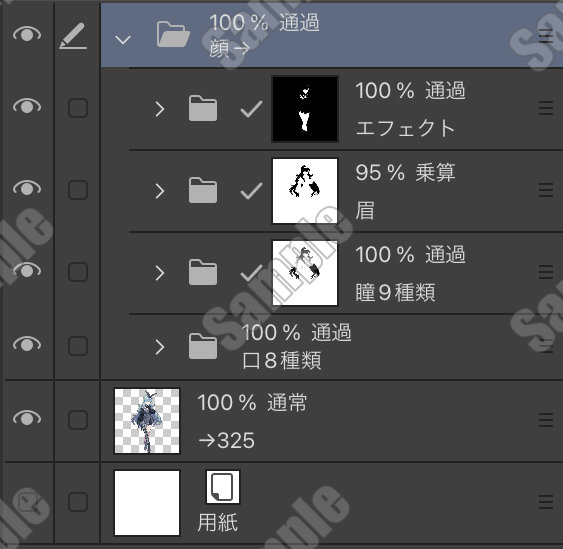Click the white 用紙 color thumbnail
563x549 pixels.
point(147,503)
